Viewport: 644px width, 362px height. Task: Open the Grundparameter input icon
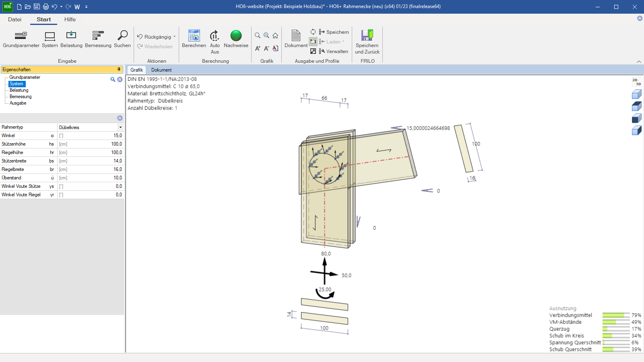[x=21, y=39]
